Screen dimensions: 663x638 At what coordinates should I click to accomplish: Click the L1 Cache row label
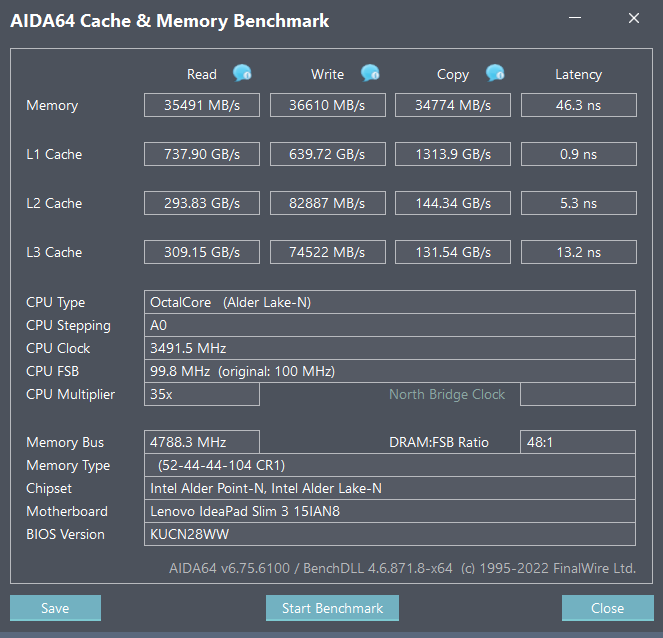tap(54, 154)
